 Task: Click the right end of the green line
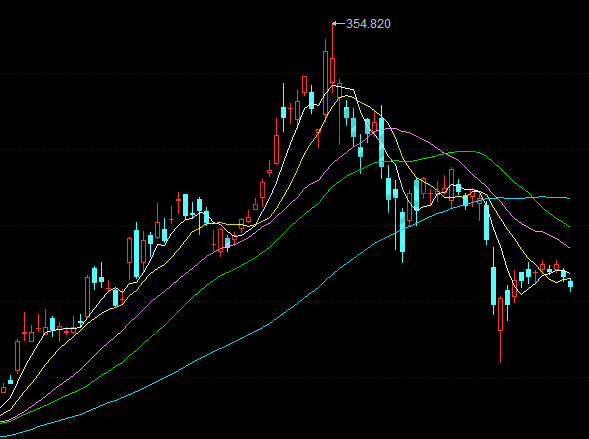[569, 226]
